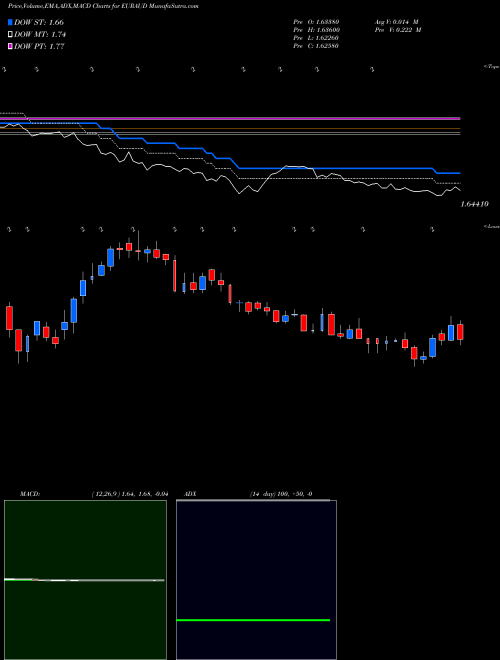The width and height of the screenshot is (500, 660).
Task: Select the "DOW MT: 1.74" legend label
Action: 40,35
